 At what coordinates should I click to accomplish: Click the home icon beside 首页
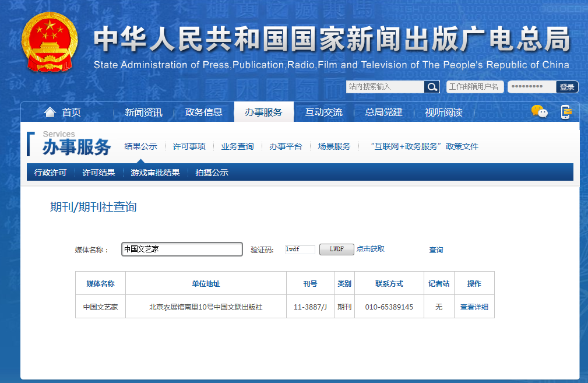click(x=50, y=112)
